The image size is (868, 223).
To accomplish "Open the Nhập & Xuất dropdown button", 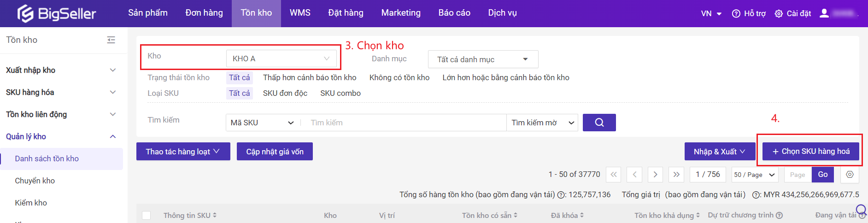I will click(x=720, y=152).
